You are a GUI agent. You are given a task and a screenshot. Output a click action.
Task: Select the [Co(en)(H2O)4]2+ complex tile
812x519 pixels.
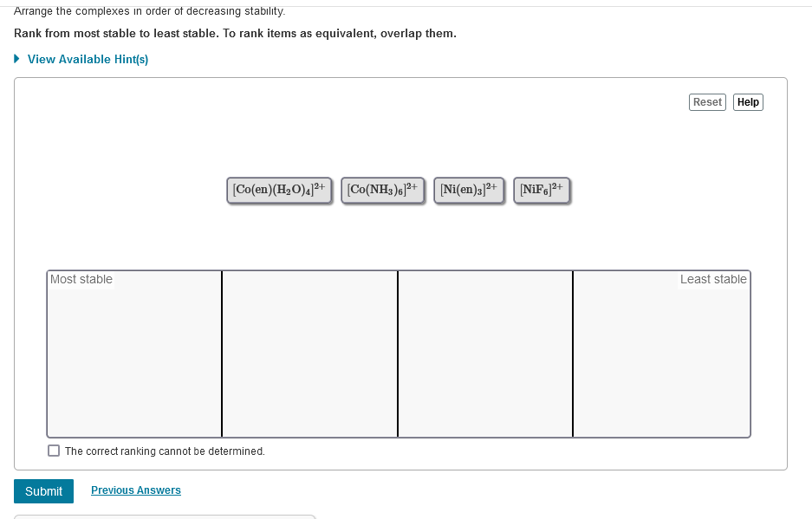[x=279, y=189]
